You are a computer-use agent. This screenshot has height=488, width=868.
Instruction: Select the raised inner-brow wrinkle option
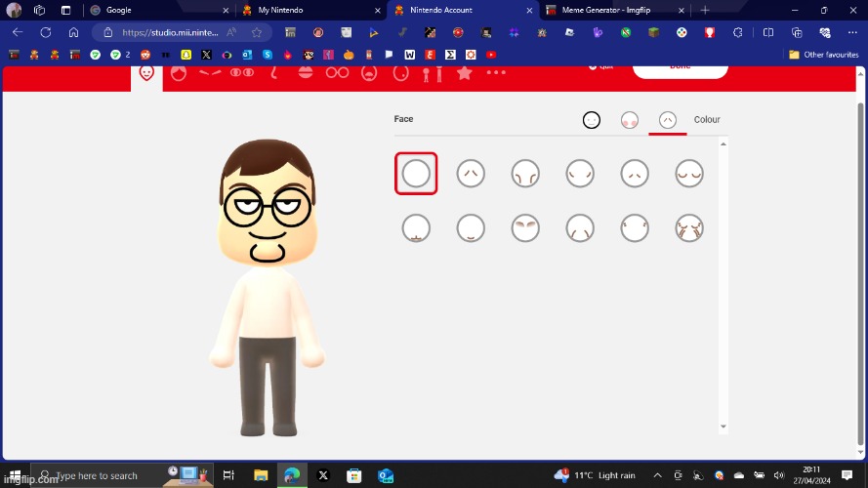471,174
